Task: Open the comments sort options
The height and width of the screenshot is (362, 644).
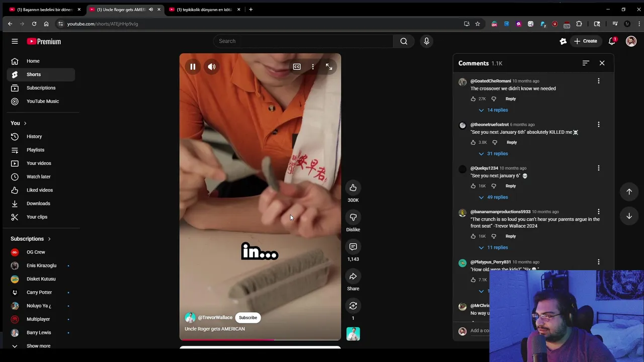Action: pos(586,63)
